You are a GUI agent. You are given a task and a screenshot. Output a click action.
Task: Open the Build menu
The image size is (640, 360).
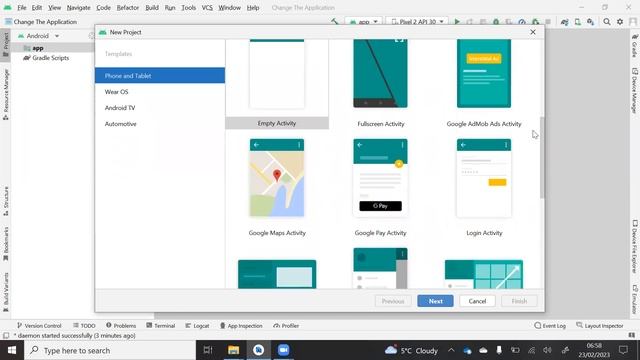coord(152,7)
